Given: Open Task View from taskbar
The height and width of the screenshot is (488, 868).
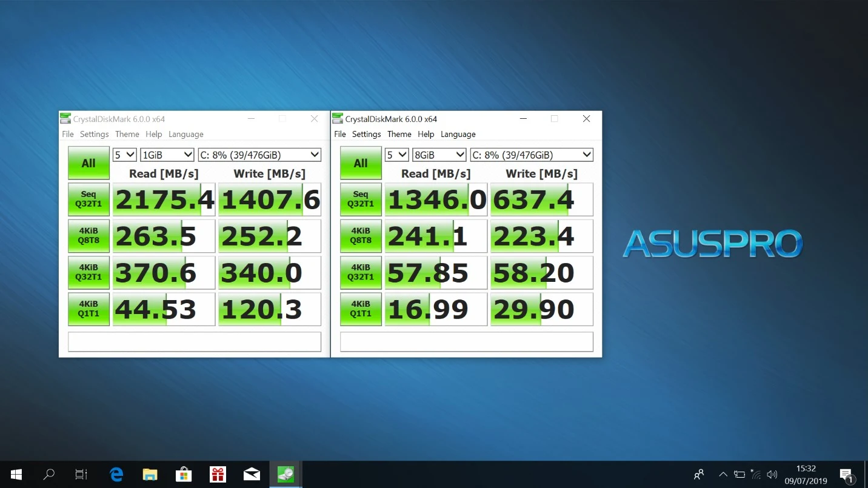Looking at the screenshot, I should tap(81, 474).
